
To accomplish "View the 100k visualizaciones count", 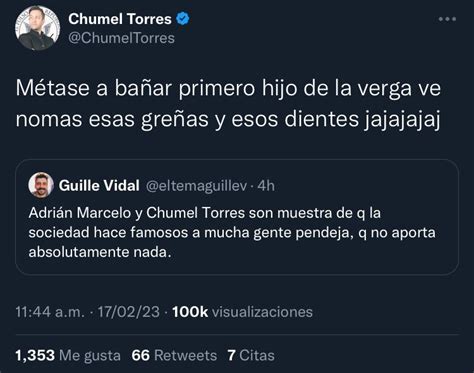I will [242, 312].
